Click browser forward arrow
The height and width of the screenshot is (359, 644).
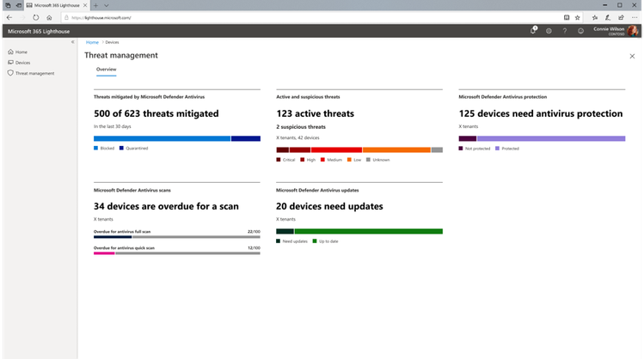pyautogui.click(x=22, y=18)
